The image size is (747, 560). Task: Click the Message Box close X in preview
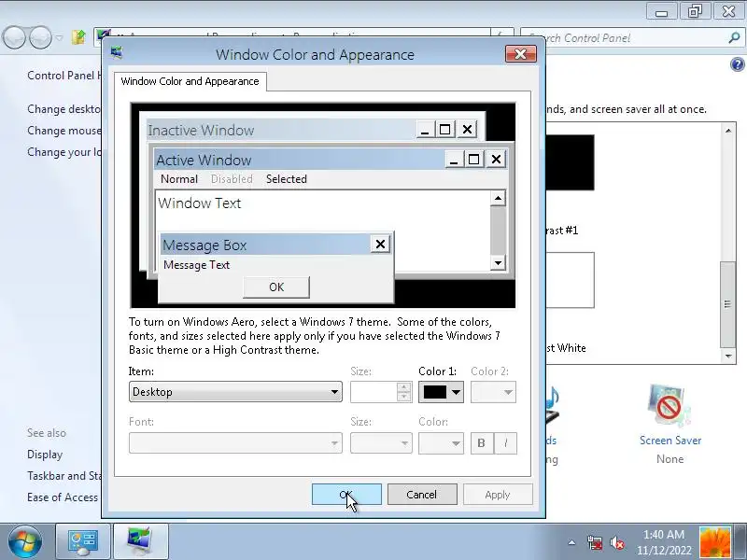click(380, 245)
